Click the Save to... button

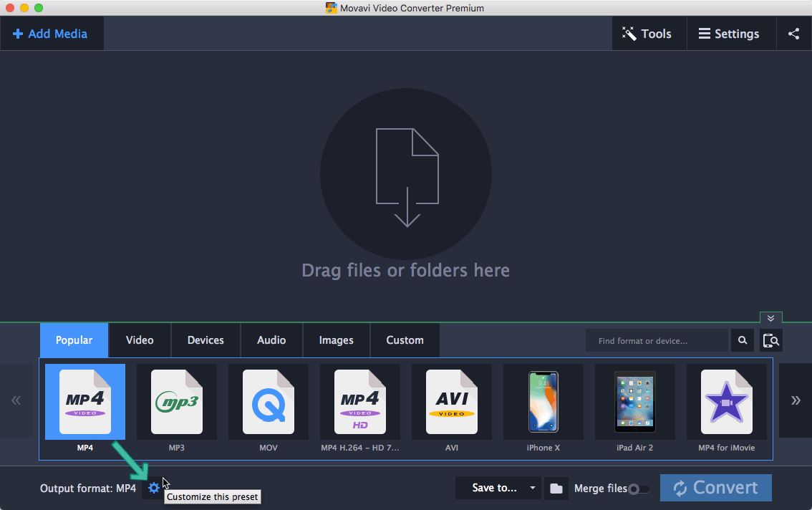[x=494, y=488]
